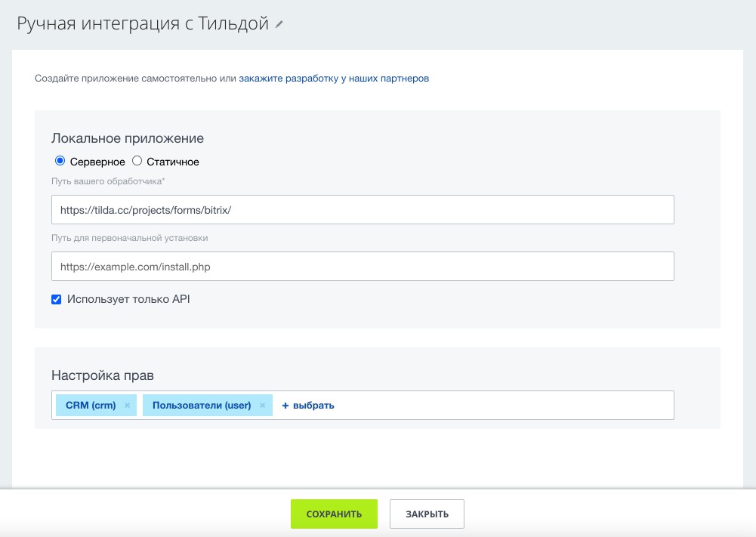Save the integration with СОХРАНИТЬ
The width and height of the screenshot is (756, 537).
pyautogui.click(x=334, y=514)
